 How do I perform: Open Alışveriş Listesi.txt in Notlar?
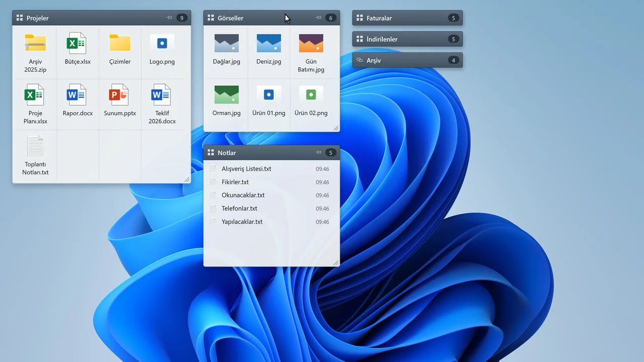click(x=272, y=169)
